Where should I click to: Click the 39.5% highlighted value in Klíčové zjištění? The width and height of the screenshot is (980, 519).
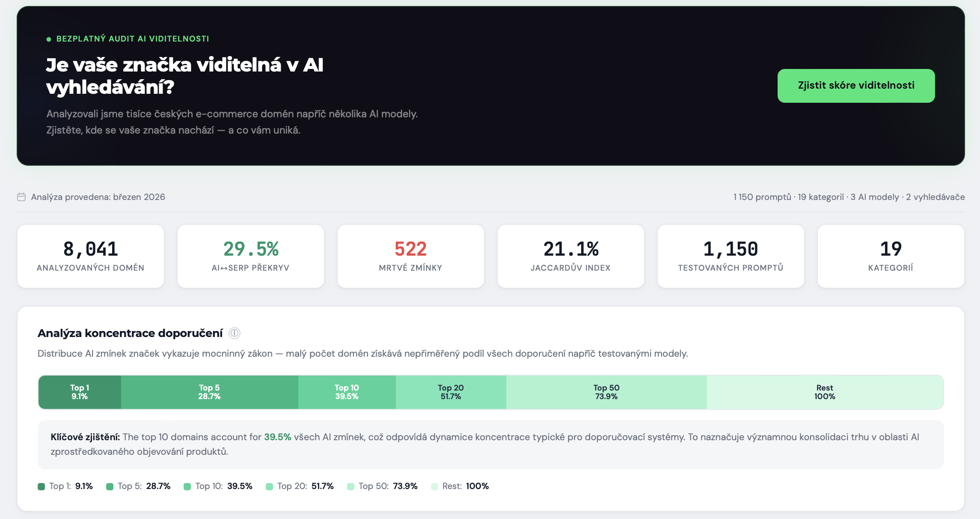tap(277, 437)
